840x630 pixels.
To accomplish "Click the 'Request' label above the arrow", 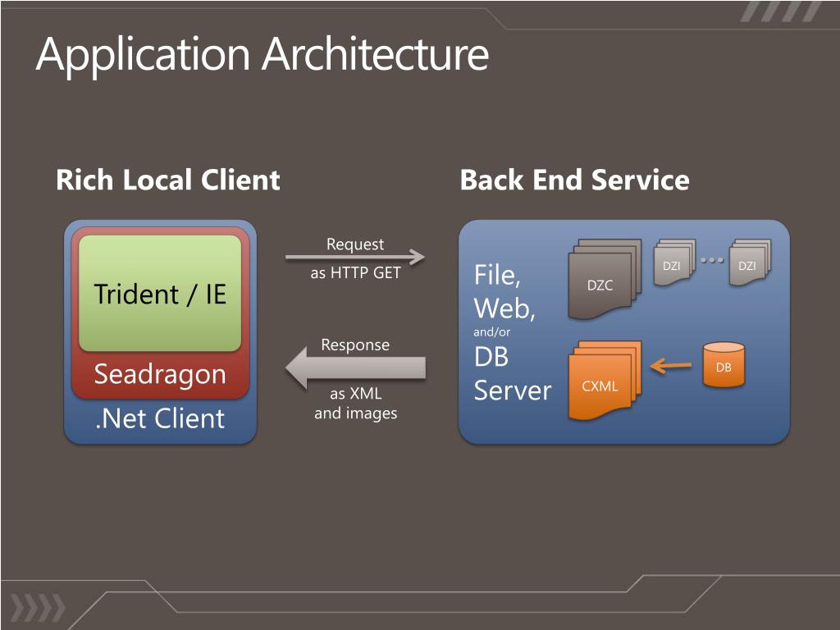I will pos(354,244).
